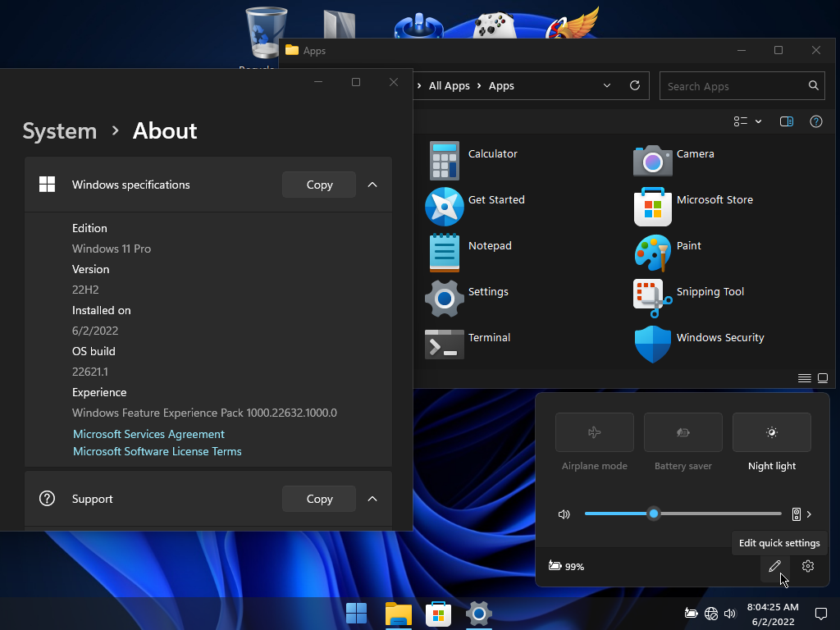The image size is (840, 630).
Task: Copy the Windows specifications
Action: [x=319, y=185]
